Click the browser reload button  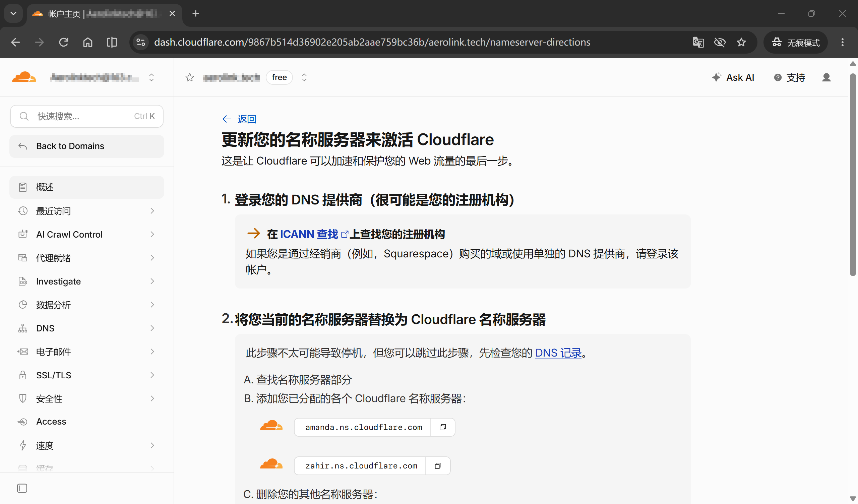tap(64, 42)
